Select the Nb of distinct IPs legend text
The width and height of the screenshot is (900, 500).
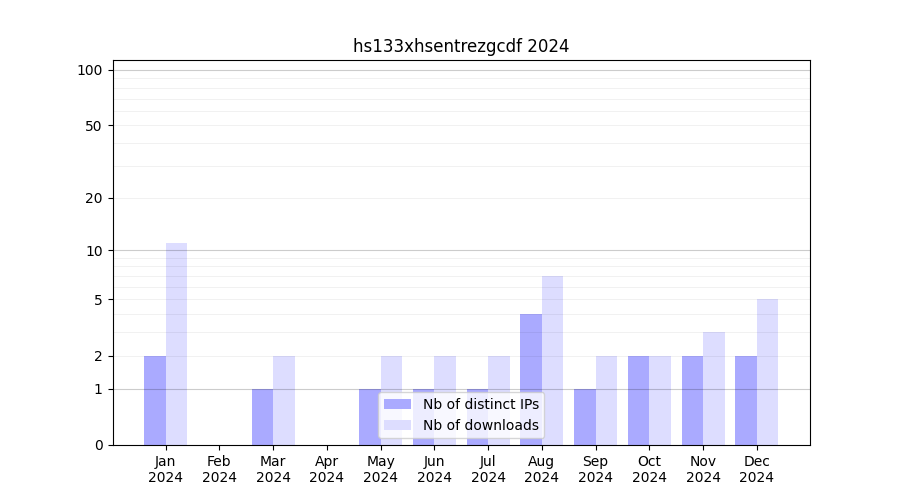click(x=480, y=404)
